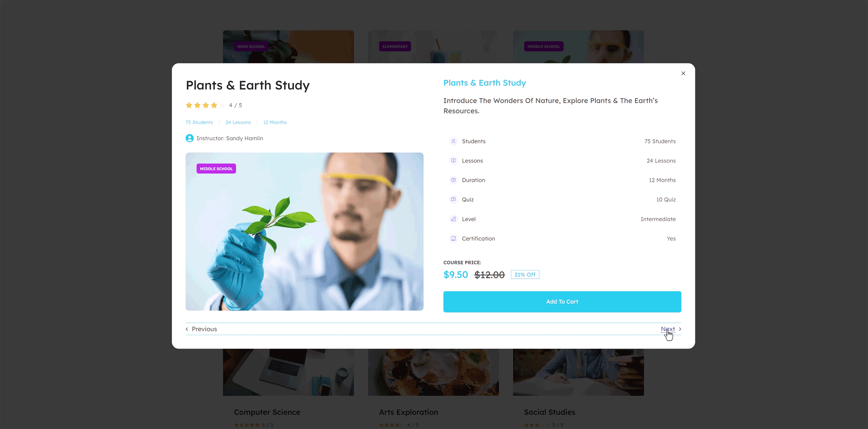This screenshot has height=429, width=868.
Task: Click the instructor avatar icon
Action: pos(190,138)
